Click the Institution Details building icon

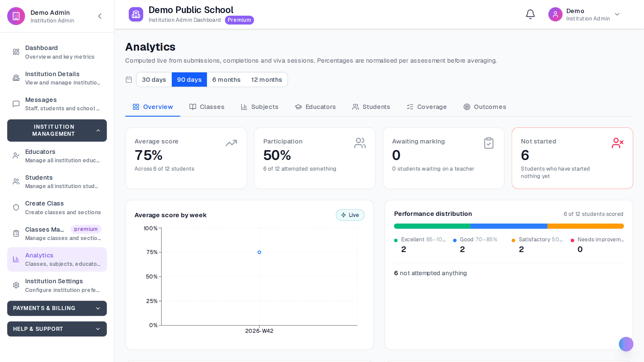click(16, 78)
